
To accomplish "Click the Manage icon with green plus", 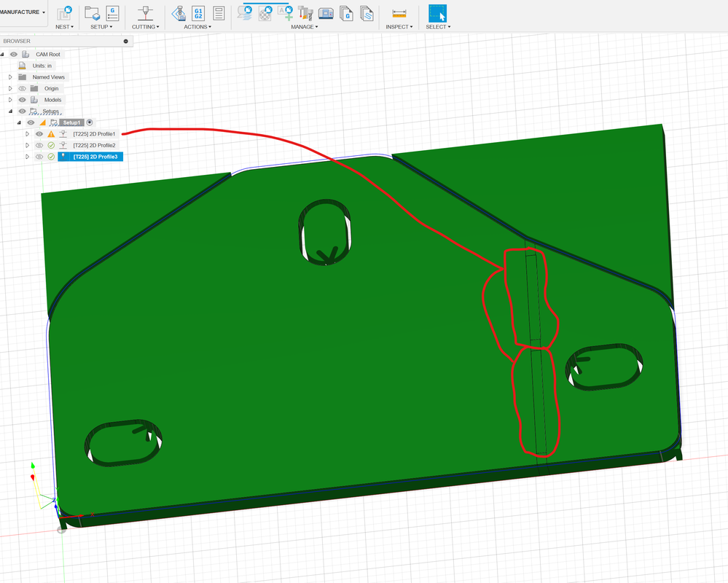I will click(x=286, y=13).
